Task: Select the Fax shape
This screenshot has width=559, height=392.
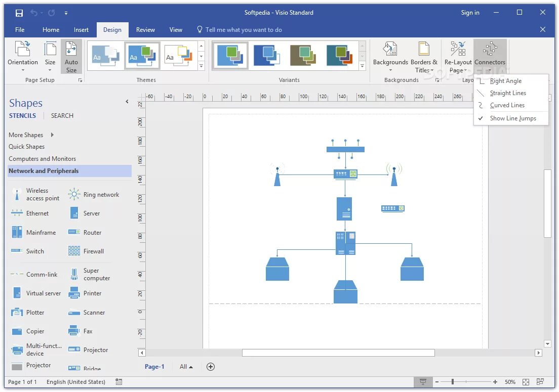Action: pos(81,331)
